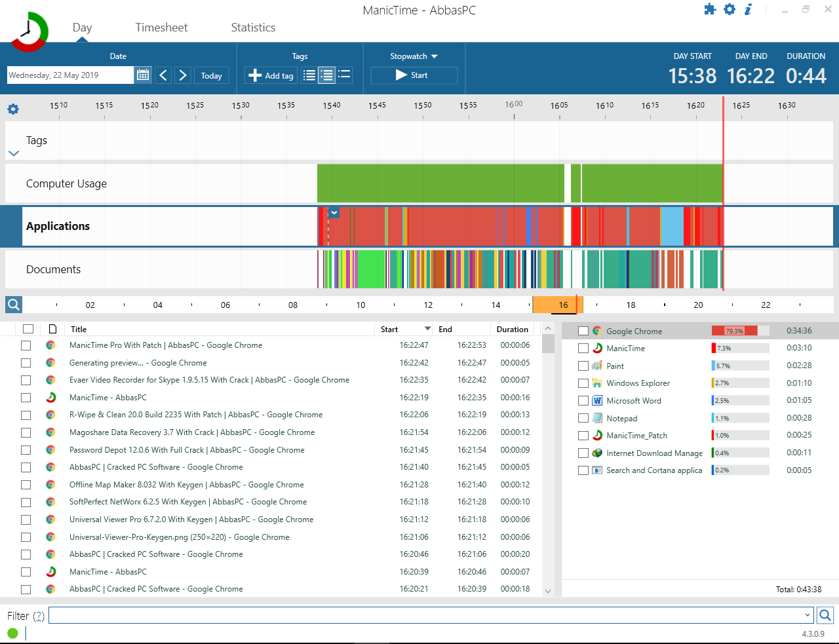Screen dimensions: 839x644
Task: Open plugins puzzle icon
Action: pyautogui.click(x=710, y=9)
